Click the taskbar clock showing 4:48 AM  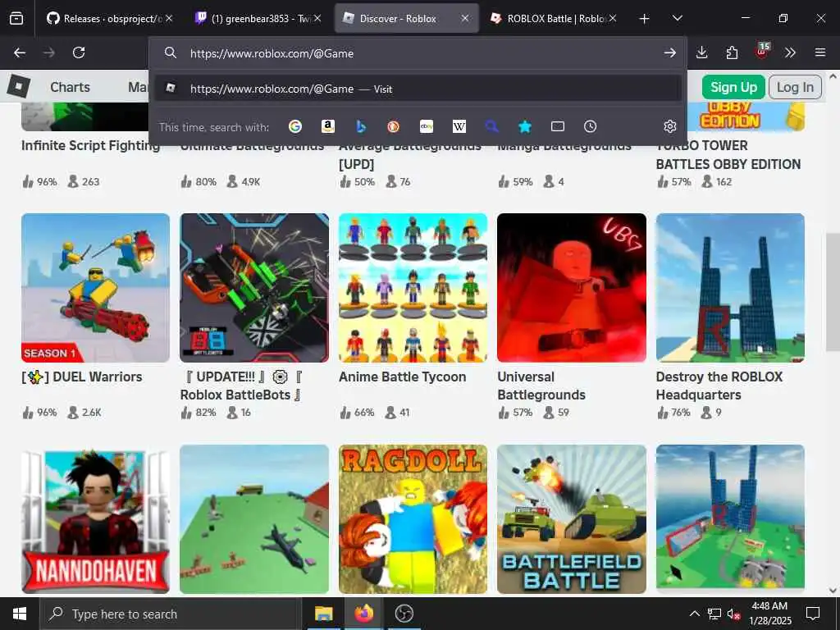tap(769, 614)
